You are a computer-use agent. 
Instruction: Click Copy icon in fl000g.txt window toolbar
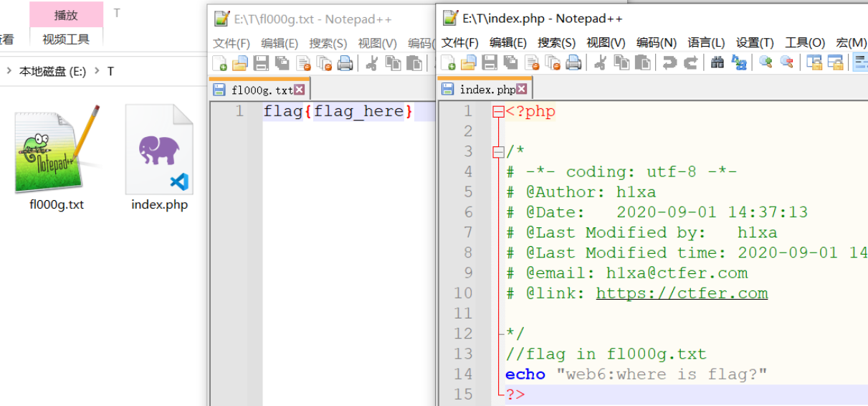(x=393, y=63)
